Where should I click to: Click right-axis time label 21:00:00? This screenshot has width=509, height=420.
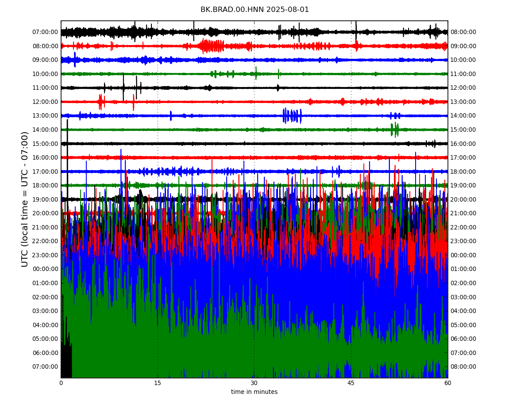click(463, 214)
